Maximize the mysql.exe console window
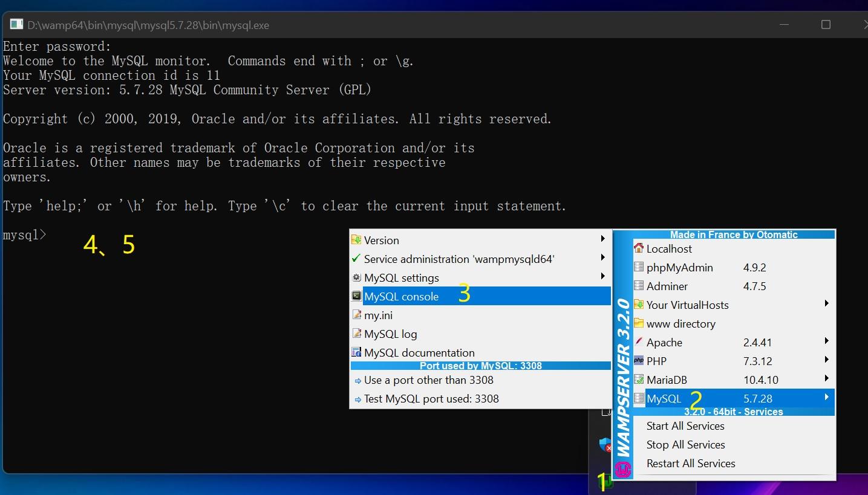Screen dimensions: 868x495 click(x=826, y=25)
